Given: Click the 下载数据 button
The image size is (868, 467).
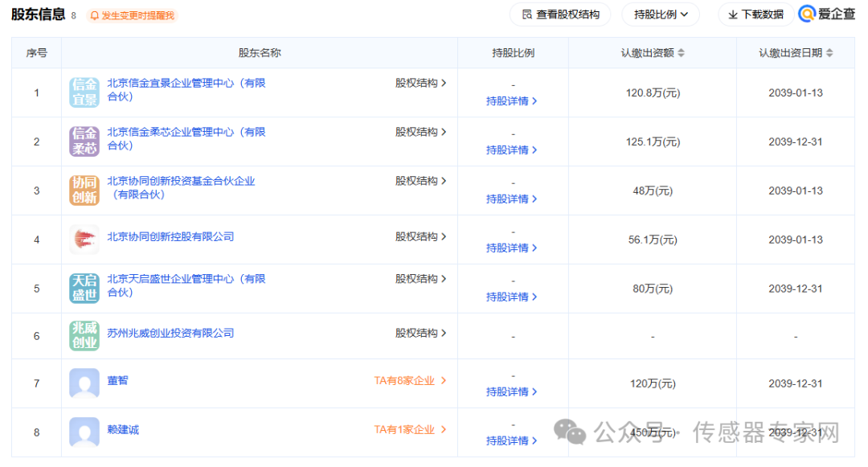Looking at the screenshot, I should (x=755, y=14).
